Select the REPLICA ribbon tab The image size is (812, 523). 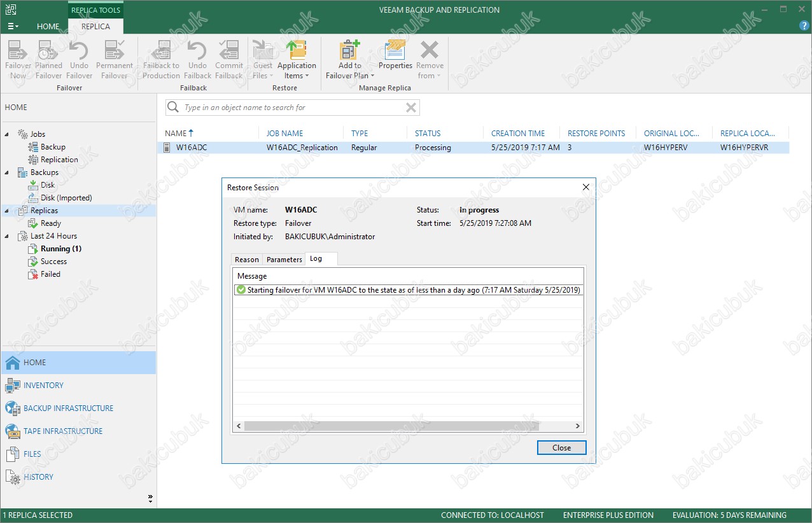[x=95, y=27]
